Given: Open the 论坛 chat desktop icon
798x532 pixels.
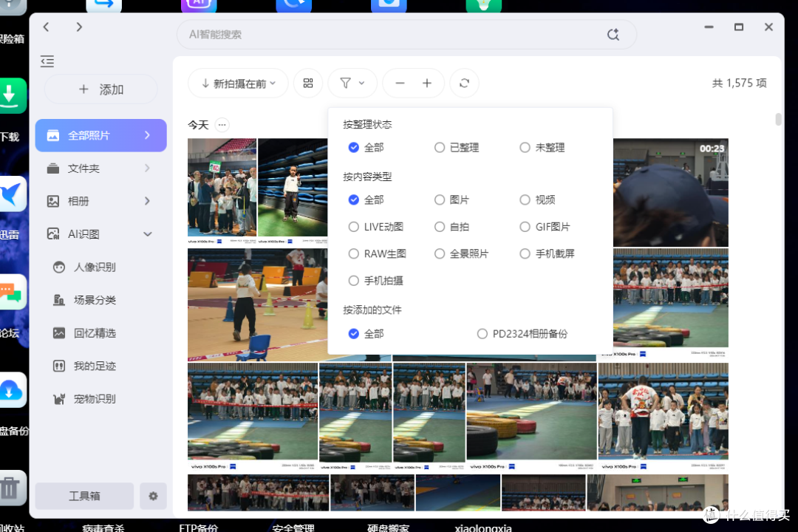Looking at the screenshot, I should [x=13, y=292].
